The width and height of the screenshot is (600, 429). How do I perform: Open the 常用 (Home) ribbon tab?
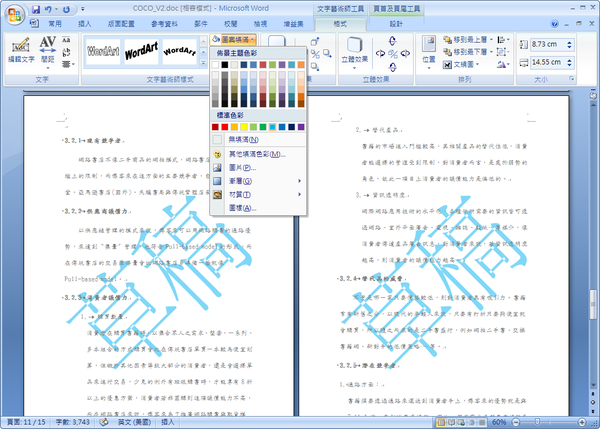[55, 24]
